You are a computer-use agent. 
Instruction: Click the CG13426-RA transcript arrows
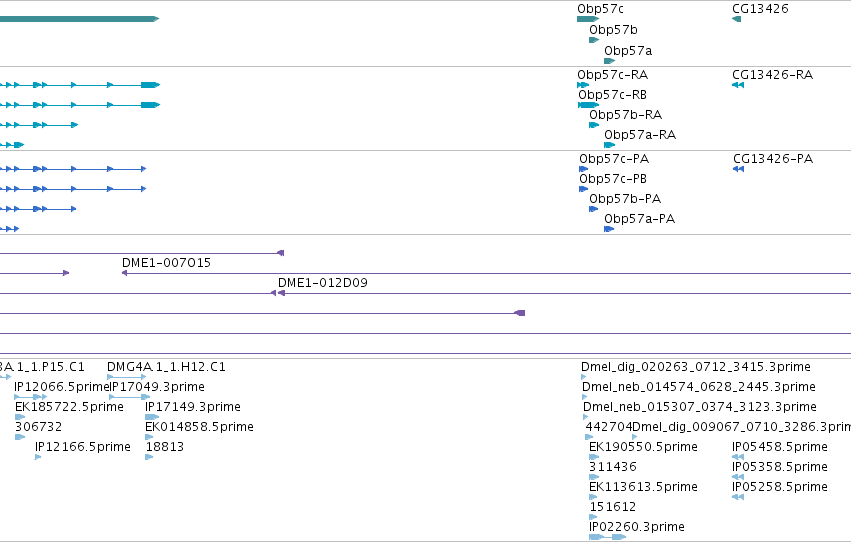point(738,85)
